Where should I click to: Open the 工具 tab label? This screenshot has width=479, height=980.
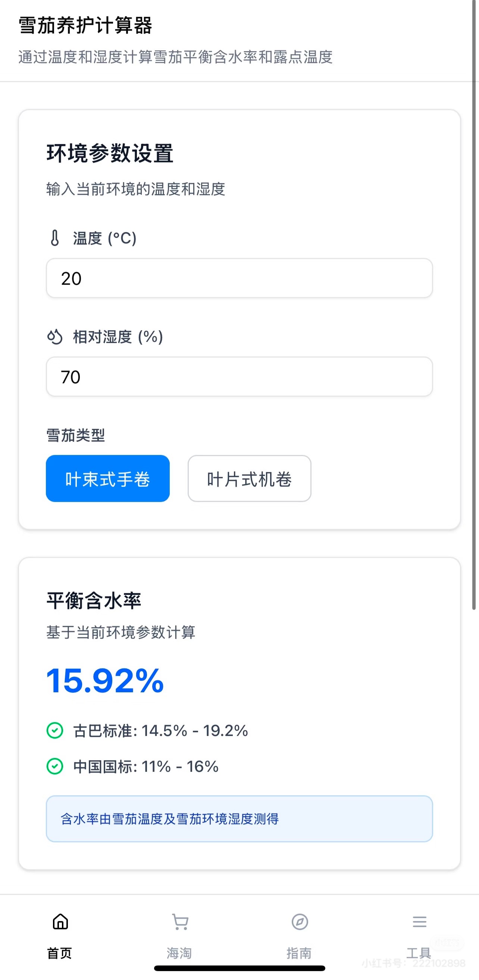(419, 953)
